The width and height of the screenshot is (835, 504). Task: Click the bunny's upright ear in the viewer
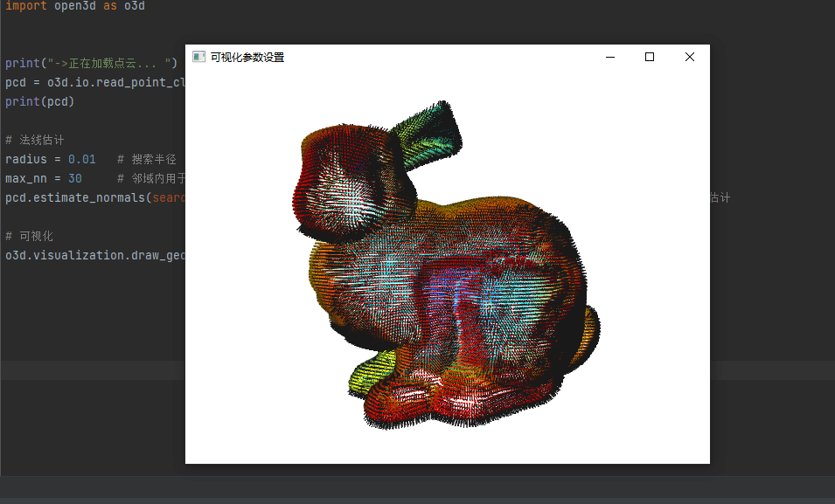428,135
